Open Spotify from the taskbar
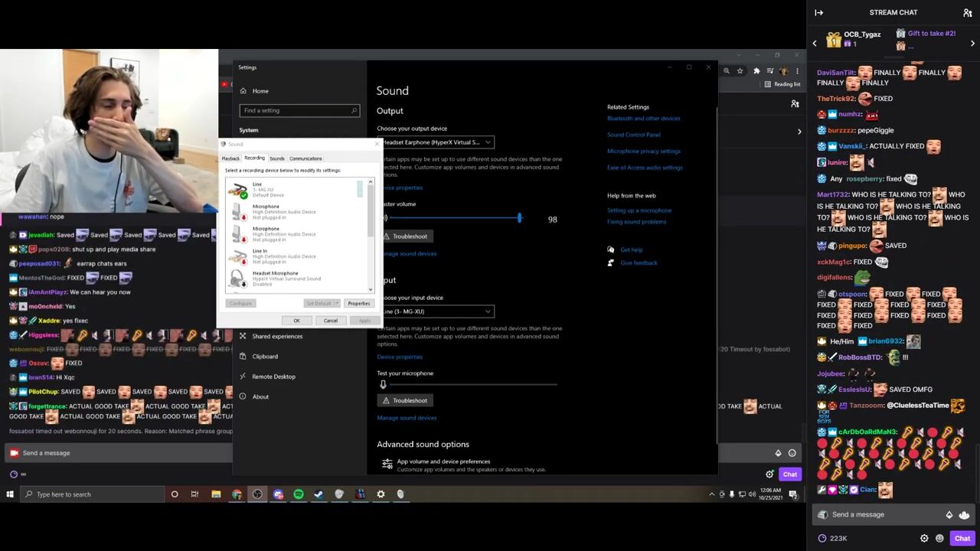Screen dimensions: 980x551 coord(299,494)
